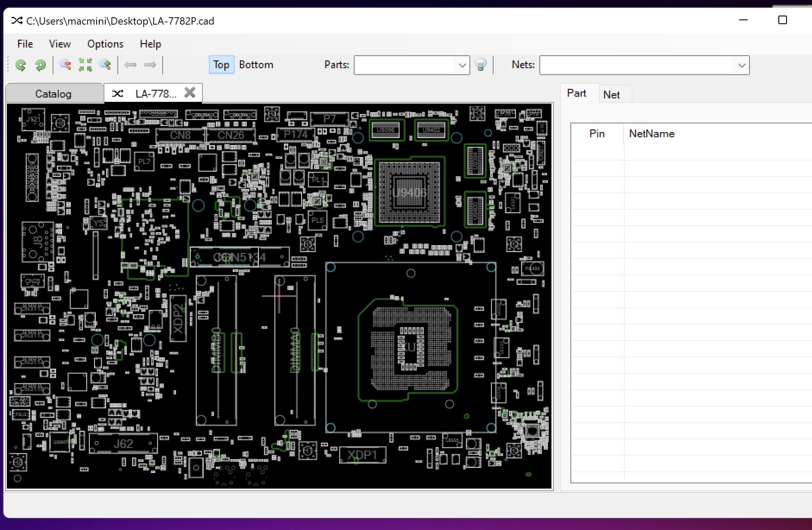Image resolution: width=812 pixels, height=530 pixels.
Task: Open the Options menu
Action: pyautogui.click(x=105, y=44)
